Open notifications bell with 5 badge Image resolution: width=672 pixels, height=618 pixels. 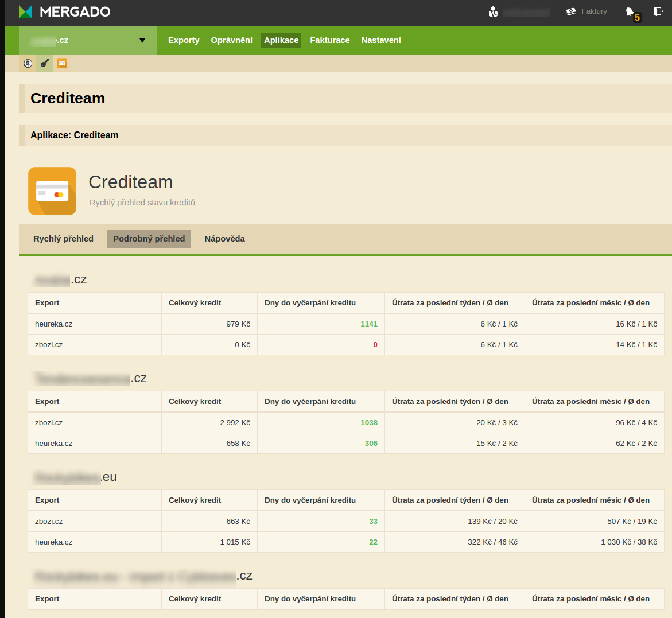point(632,13)
